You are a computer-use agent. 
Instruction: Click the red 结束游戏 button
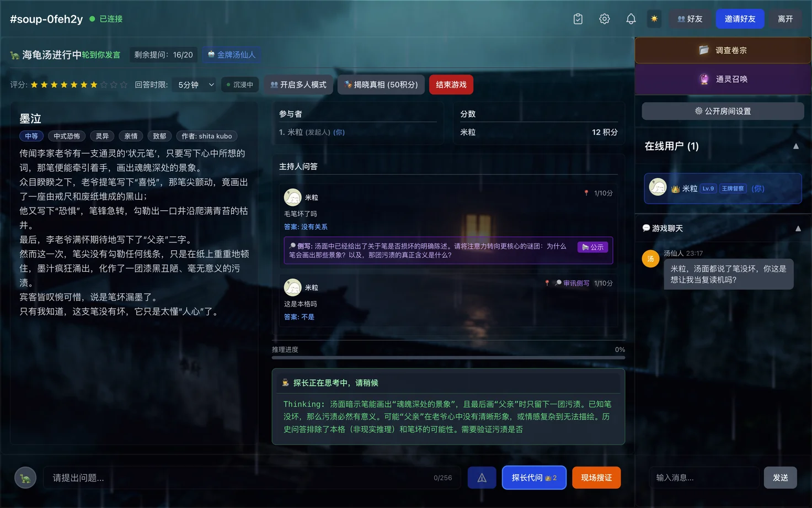click(451, 84)
